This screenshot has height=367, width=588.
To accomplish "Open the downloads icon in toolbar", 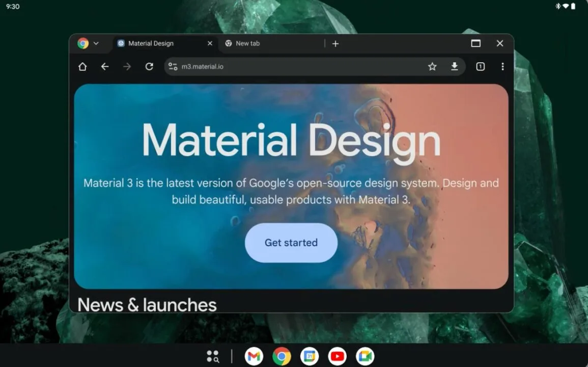I will [455, 67].
